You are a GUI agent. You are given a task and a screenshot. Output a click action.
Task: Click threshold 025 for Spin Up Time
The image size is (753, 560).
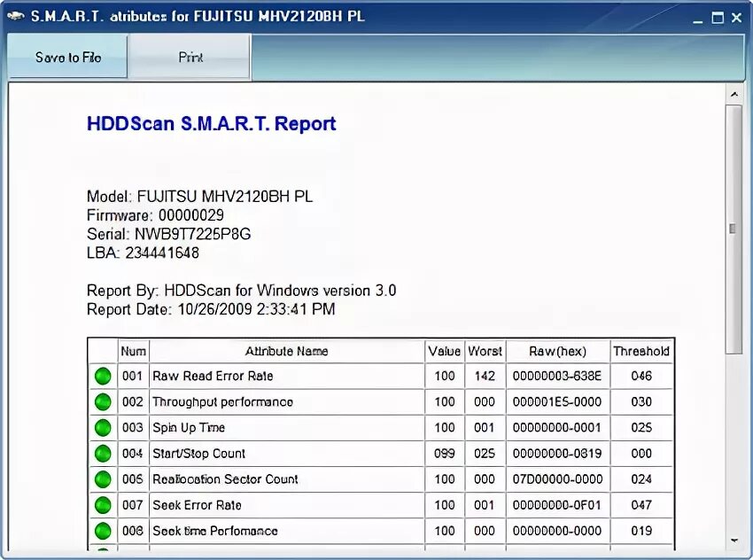tap(641, 427)
